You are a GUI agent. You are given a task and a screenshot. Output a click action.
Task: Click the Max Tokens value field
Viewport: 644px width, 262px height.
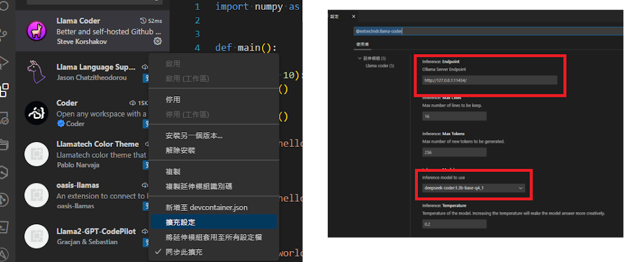[x=455, y=152]
